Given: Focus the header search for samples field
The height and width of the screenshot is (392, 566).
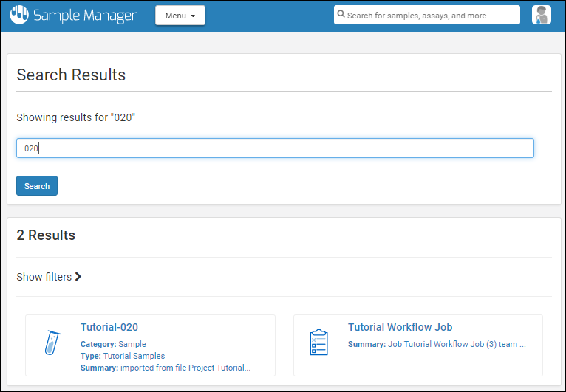Looking at the screenshot, I should [x=432, y=15].
